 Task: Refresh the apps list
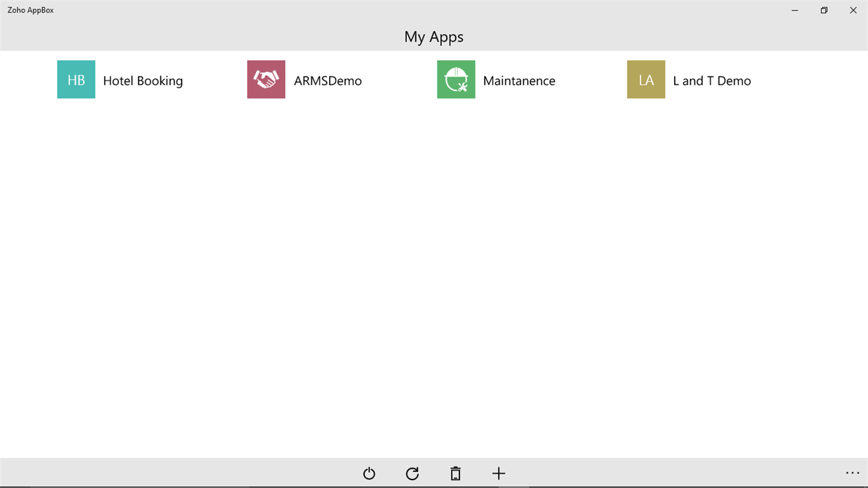[x=412, y=474]
